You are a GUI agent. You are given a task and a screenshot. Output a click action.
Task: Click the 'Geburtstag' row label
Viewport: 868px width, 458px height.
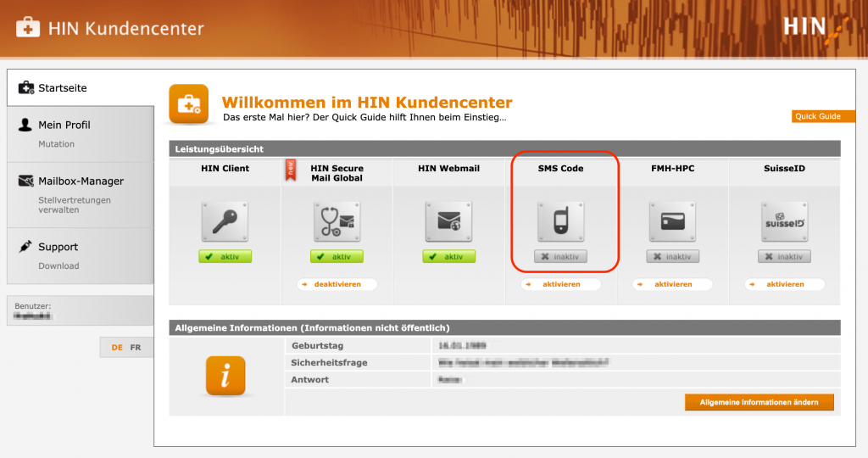(317, 345)
